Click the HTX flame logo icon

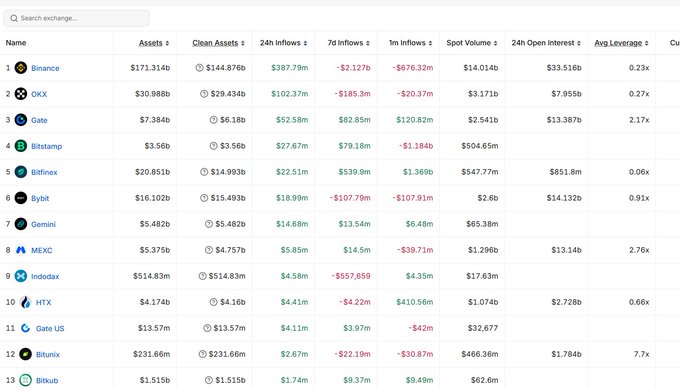pyautogui.click(x=26, y=302)
